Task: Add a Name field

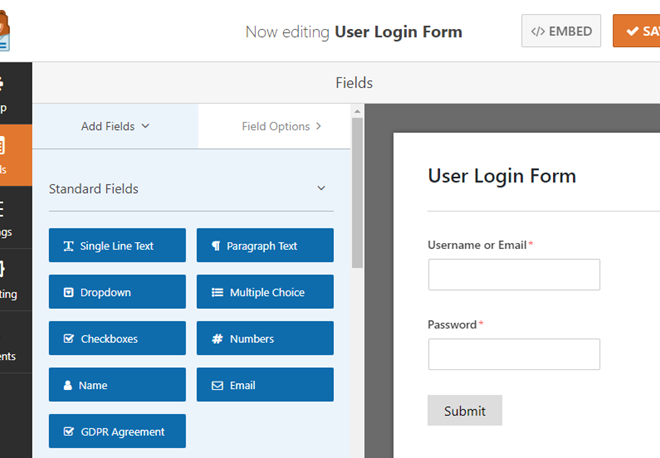Action: (x=117, y=384)
